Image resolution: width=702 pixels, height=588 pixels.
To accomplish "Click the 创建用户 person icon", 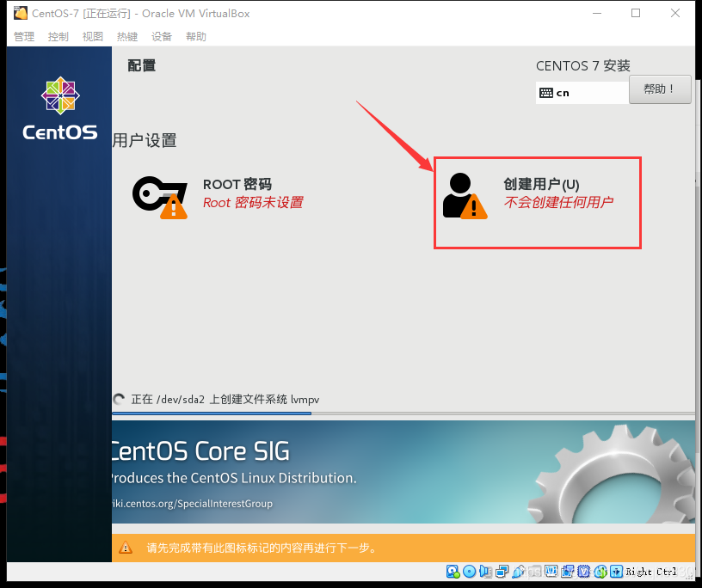I will pos(465,196).
